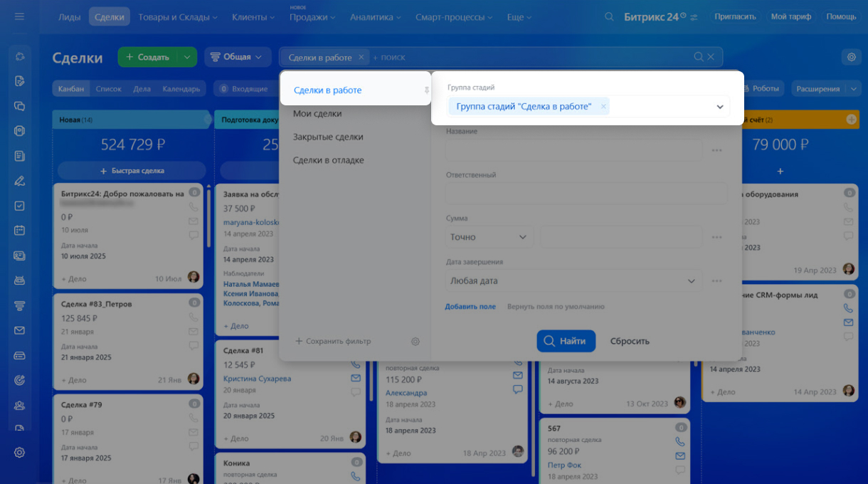Click the Помощь button
868x484 pixels.
coord(842,16)
